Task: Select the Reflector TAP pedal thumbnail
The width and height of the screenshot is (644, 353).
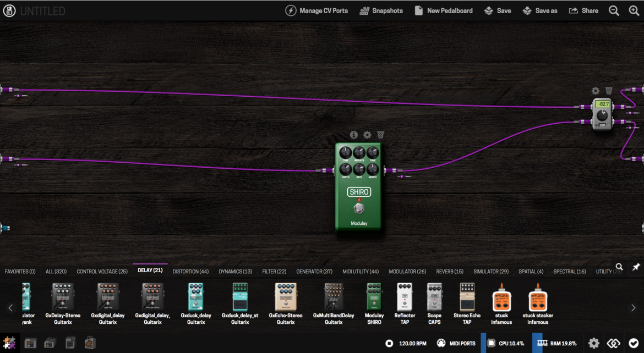Action: click(x=405, y=302)
